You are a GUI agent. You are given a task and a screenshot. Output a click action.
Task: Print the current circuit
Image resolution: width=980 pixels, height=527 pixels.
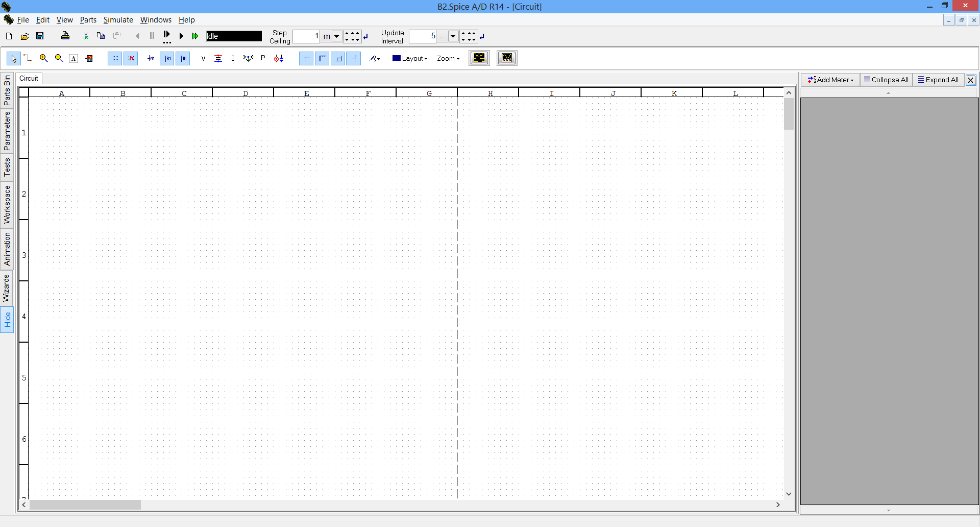[65, 36]
